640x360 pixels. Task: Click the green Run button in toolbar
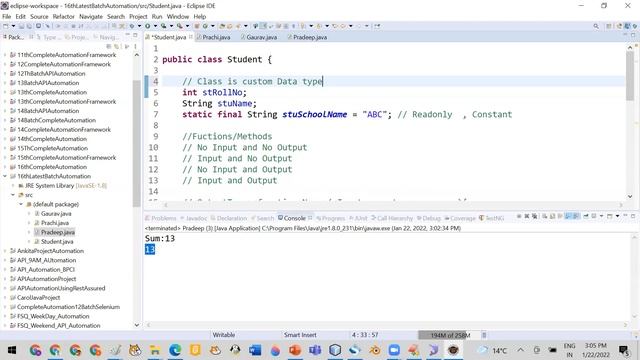pos(147,26)
